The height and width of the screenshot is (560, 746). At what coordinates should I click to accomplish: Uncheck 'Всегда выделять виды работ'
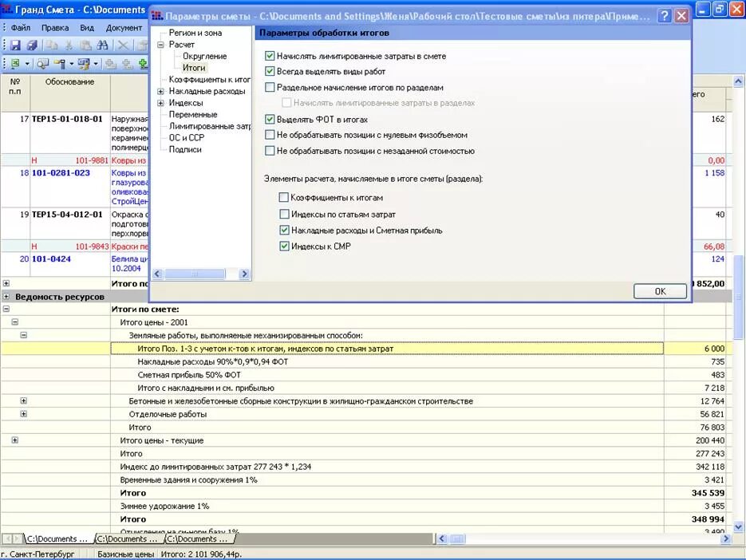(270, 71)
